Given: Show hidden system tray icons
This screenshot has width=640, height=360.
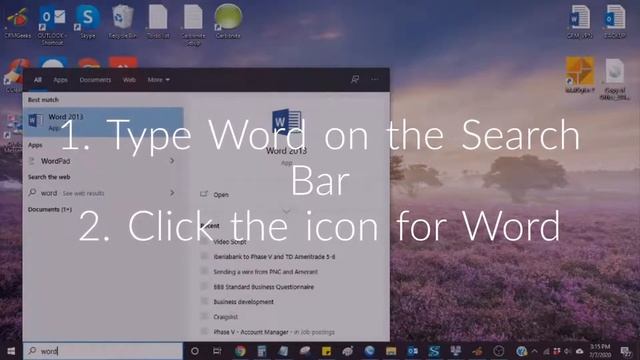Looking at the screenshot, I should pyautogui.click(x=534, y=351).
